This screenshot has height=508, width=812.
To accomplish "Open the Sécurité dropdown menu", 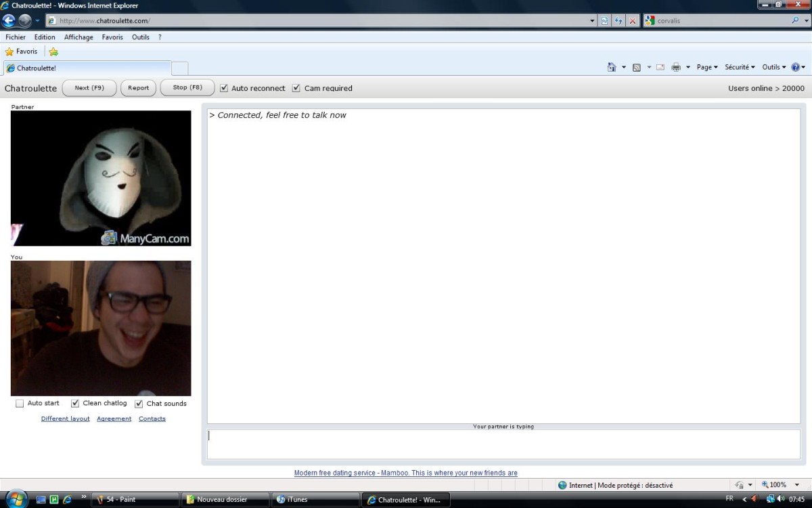I will pos(740,67).
